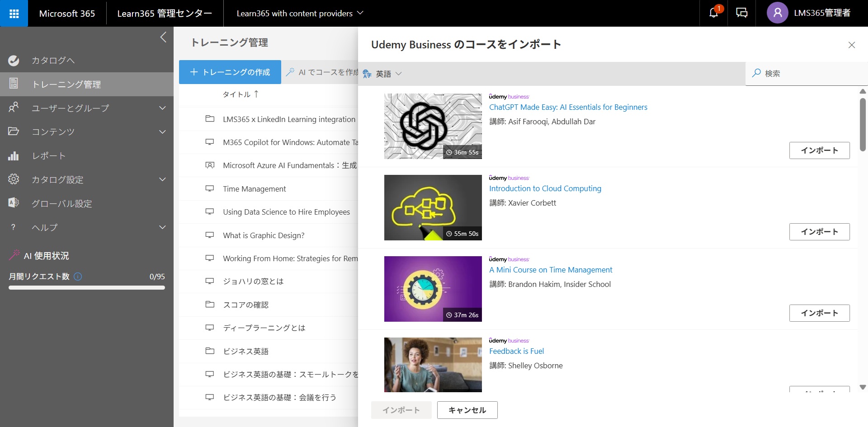Open ジョハリの窓とは training row

pos(269,282)
